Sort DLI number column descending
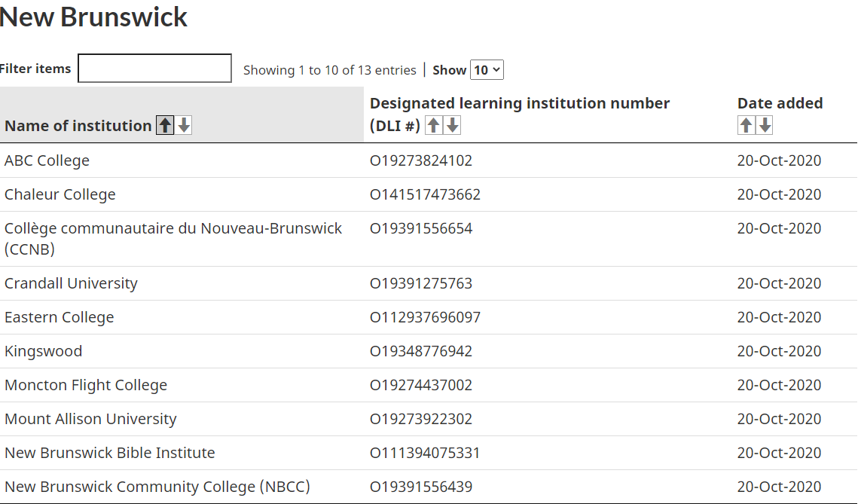This screenshot has width=858, height=504. click(x=452, y=125)
